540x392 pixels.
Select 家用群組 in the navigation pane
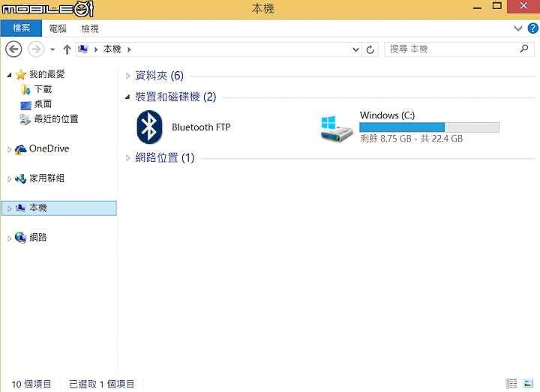click(x=46, y=178)
